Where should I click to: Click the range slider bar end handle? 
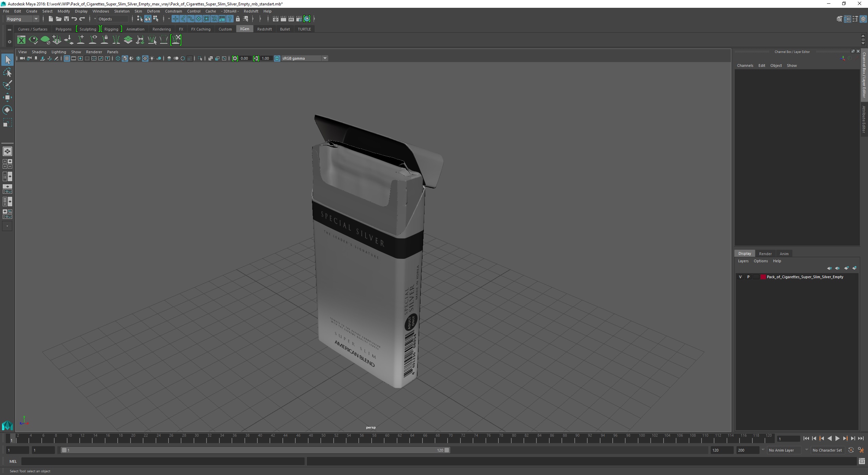[x=447, y=450]
